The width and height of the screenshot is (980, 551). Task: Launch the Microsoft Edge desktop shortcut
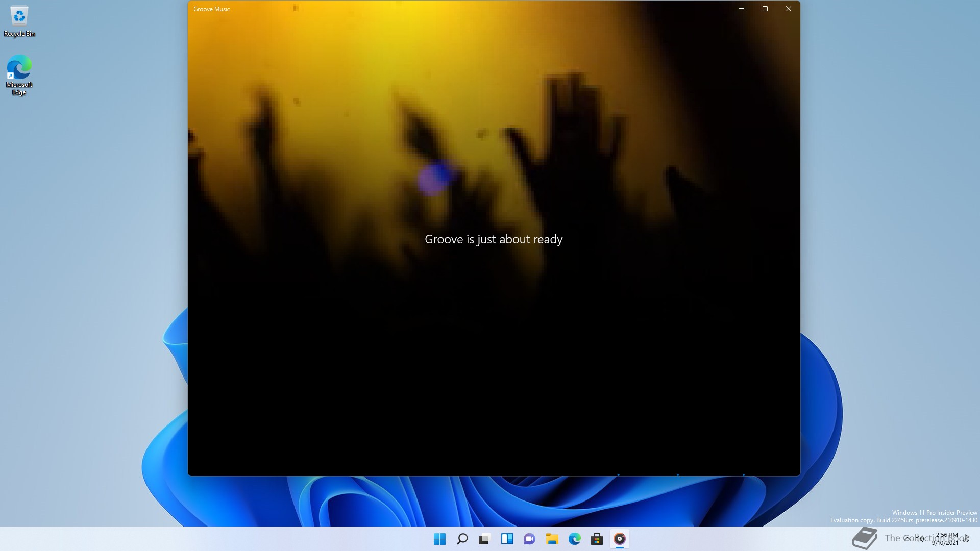click(x=19, y=76)
